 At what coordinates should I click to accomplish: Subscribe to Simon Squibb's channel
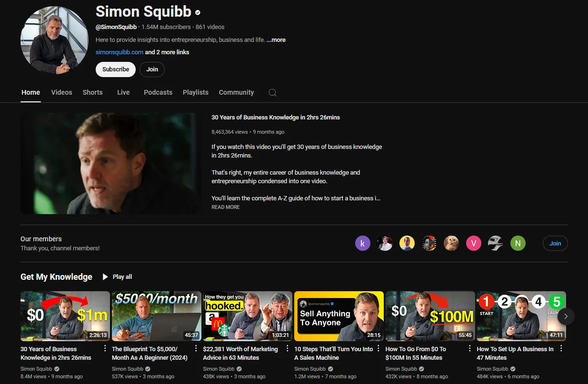coord(116,69)
